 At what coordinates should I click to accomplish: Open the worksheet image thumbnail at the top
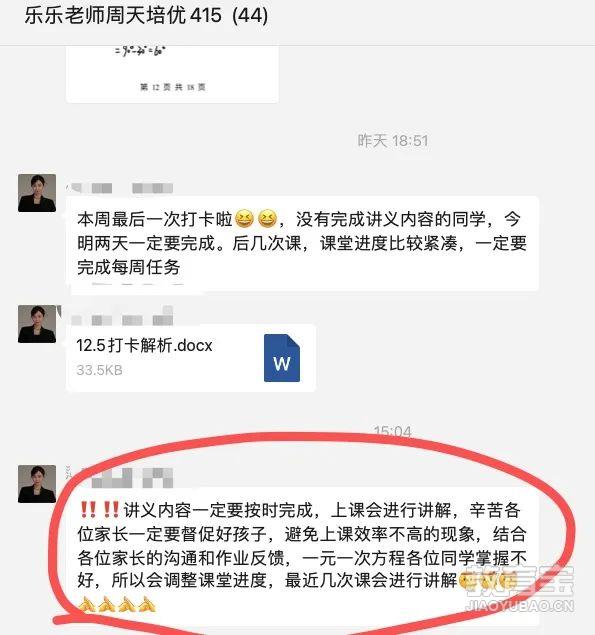(x=172, y=74)
